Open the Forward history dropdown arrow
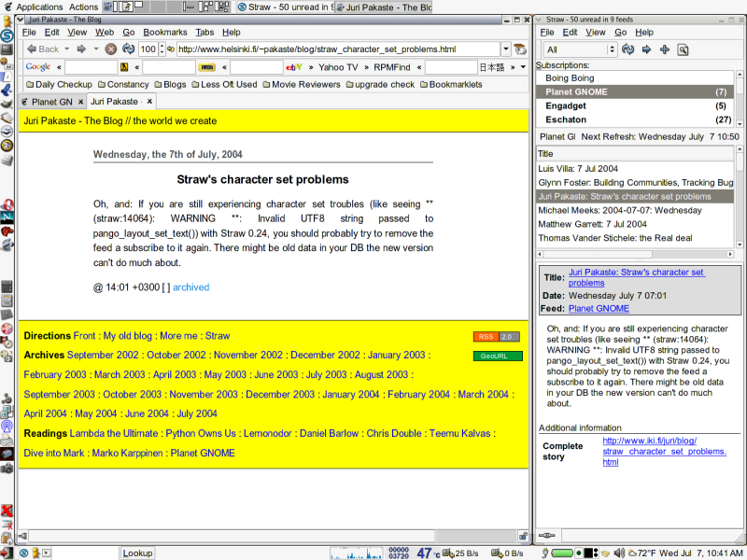Viewport: 747px width, 560px height. tap(96, 49)
